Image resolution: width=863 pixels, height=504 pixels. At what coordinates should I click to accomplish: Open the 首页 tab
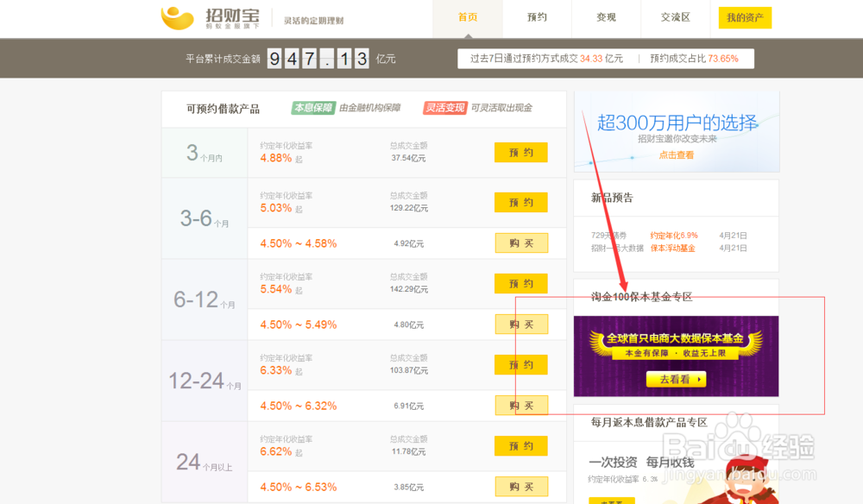[x=467, y=17]
